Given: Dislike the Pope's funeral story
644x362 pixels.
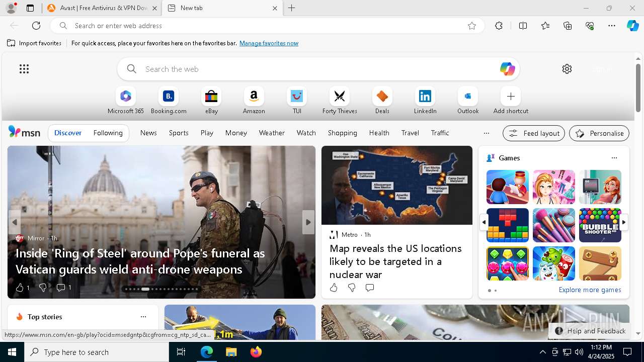Looking at the screenshot, I should [43, 288].
